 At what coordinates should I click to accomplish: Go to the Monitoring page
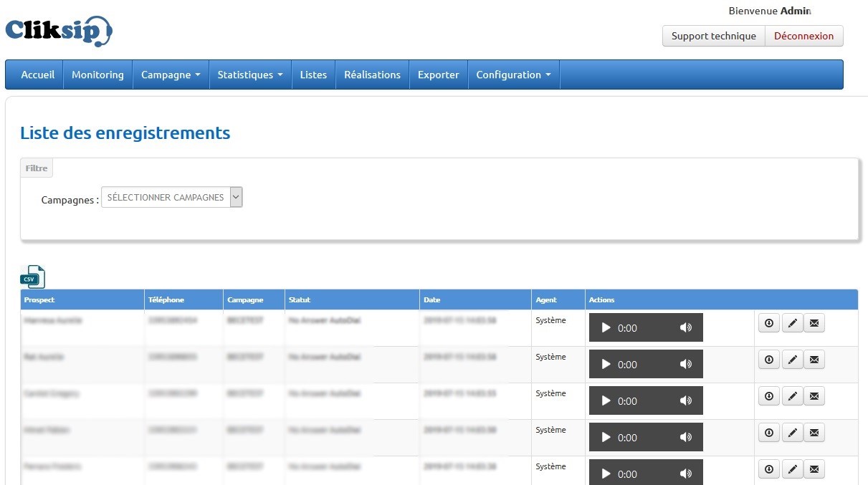97,75
